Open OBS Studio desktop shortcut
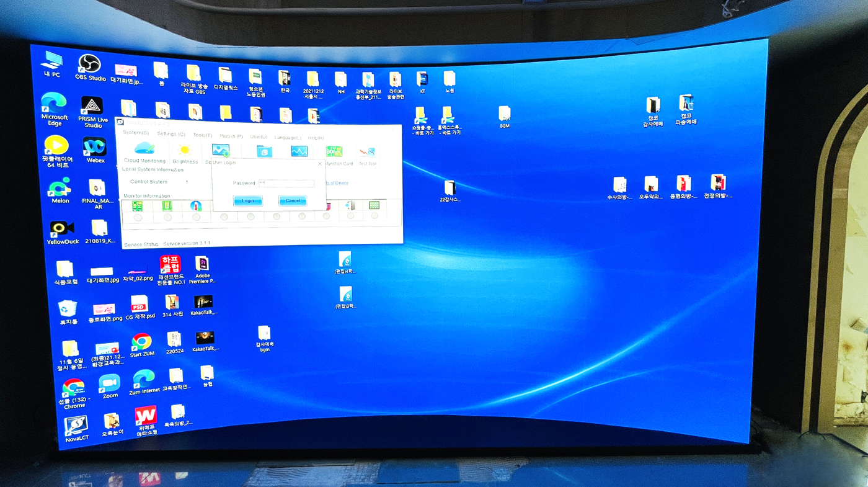 coord(90,65)
